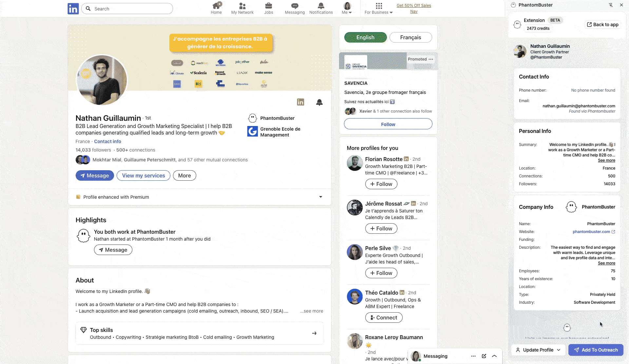
Task: Click Add To Outreach button
Action: tap(596, 350)
